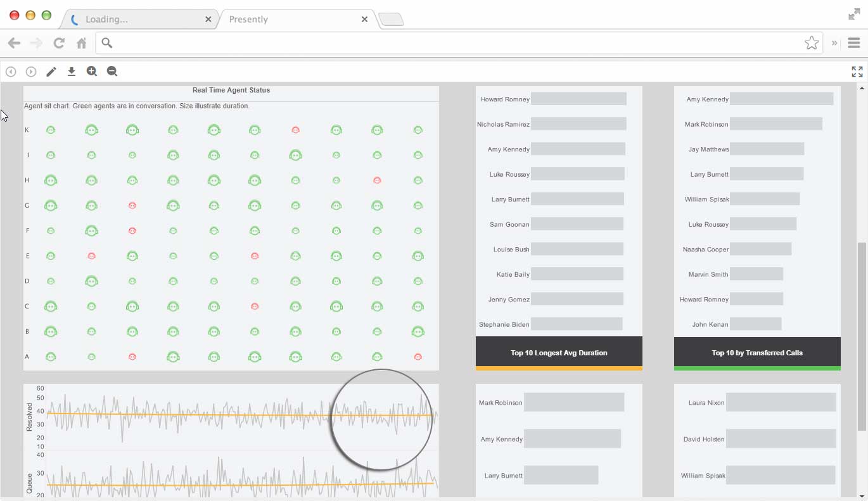Open a new browser tab

pos(391,20)
